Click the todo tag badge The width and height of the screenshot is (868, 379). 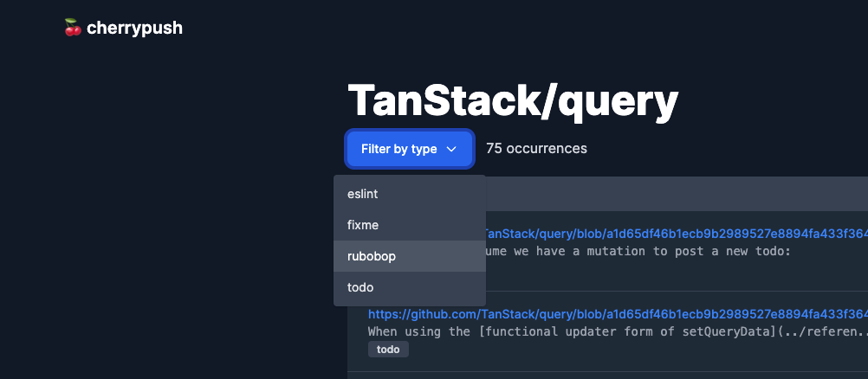388,349
